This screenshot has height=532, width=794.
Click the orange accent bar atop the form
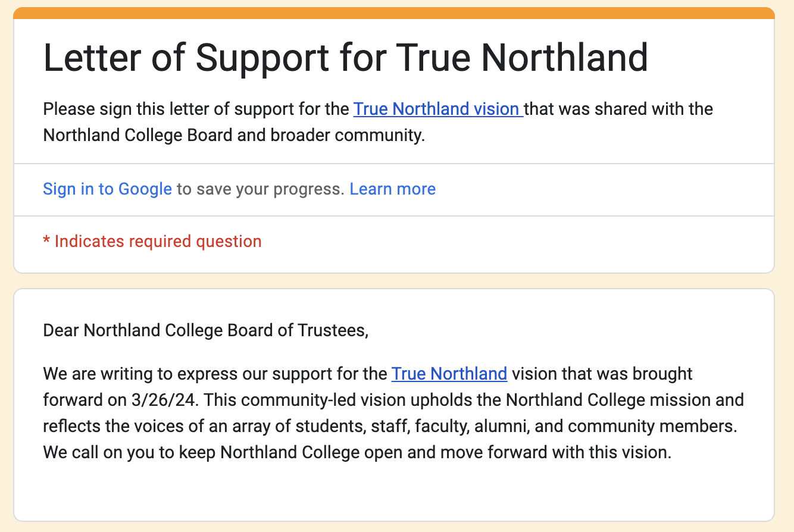[393, 13]
